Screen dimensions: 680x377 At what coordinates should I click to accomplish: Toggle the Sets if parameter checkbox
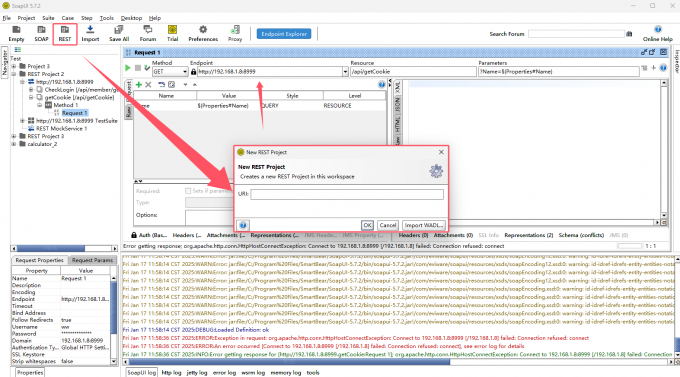click(188, 191)
